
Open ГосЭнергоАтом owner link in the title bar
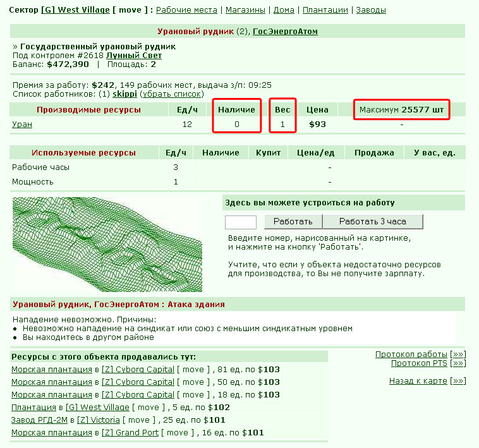click(285, 31)
